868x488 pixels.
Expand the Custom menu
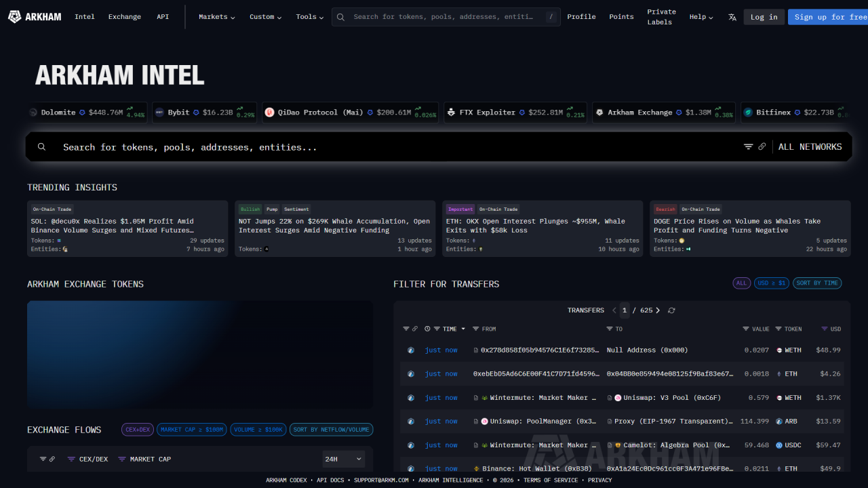click(266, 17)
